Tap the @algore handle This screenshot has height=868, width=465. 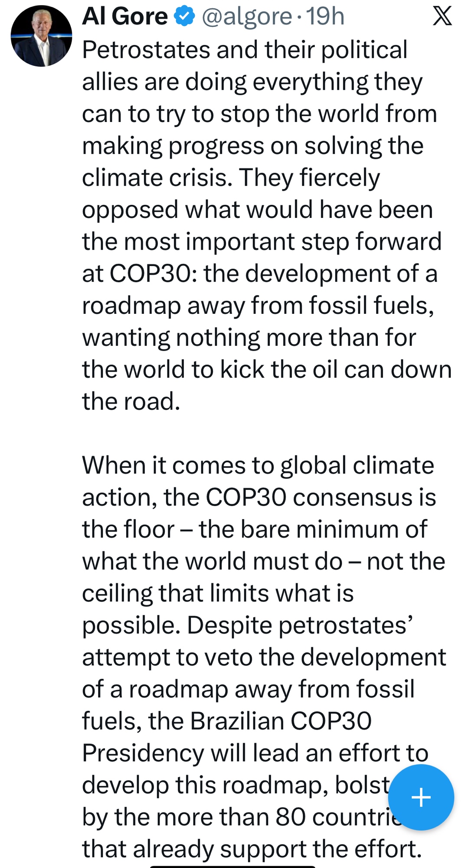(x=247, y=16)
